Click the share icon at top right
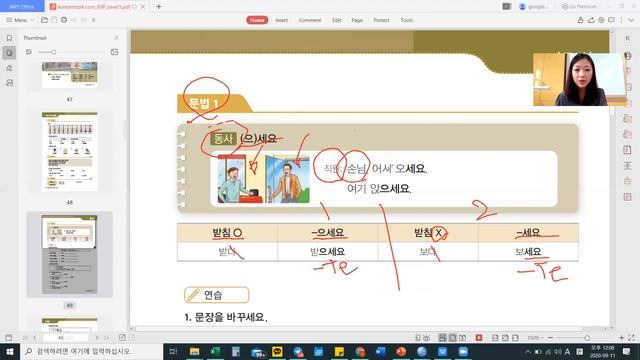Viewport: 640px width, 360px height. click(x=591, y=20)
